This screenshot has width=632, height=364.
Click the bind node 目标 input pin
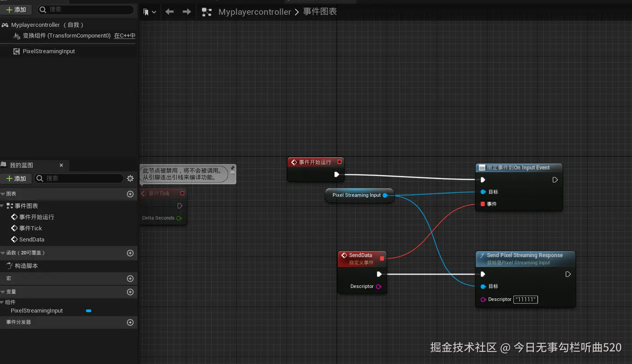pos(483,192)
